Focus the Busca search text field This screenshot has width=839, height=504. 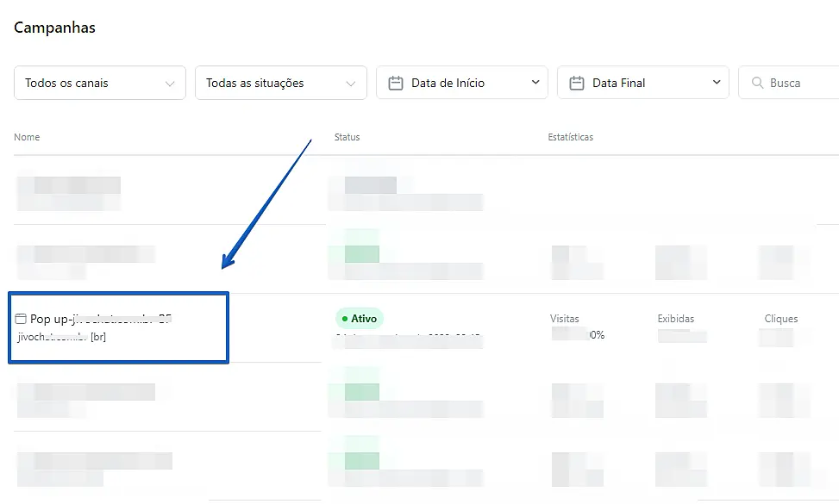tap(798, 84)
